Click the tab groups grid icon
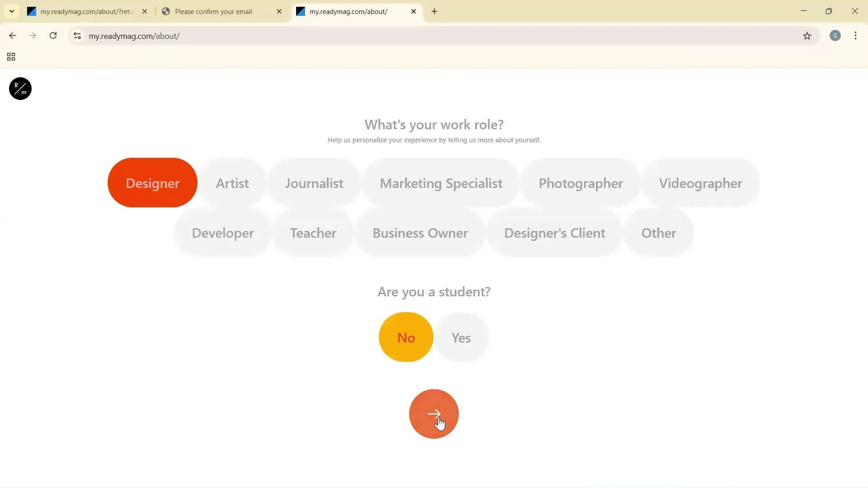The height and width of the screenshot is (488, 868). coord(11,56)
